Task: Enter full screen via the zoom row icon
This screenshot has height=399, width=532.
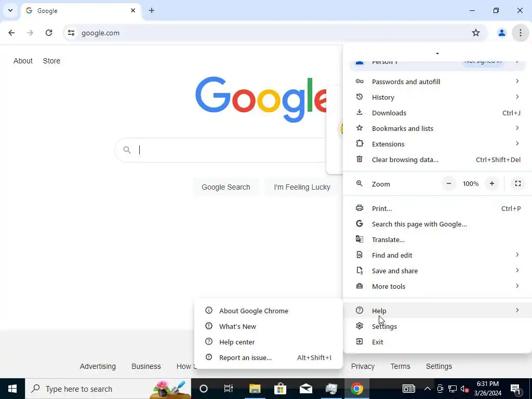Action: 518,183
